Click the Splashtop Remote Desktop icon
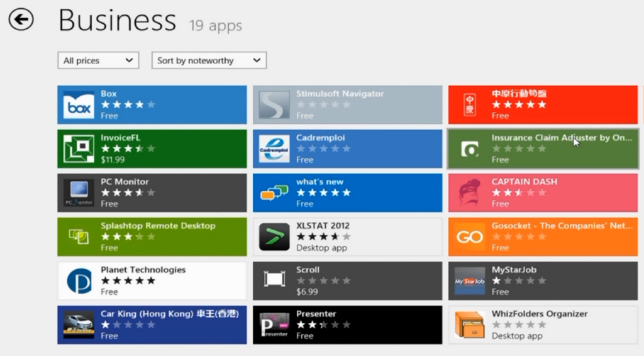644x356 pixels. tap(79, 236)
